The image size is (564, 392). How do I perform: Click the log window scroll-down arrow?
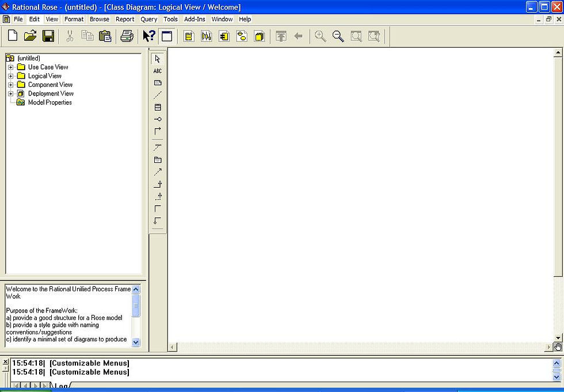pyautogui.click(x=557, y=377)
